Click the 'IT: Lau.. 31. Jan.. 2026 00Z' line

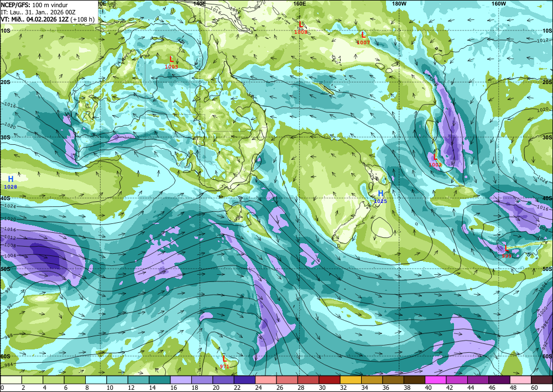38,12
